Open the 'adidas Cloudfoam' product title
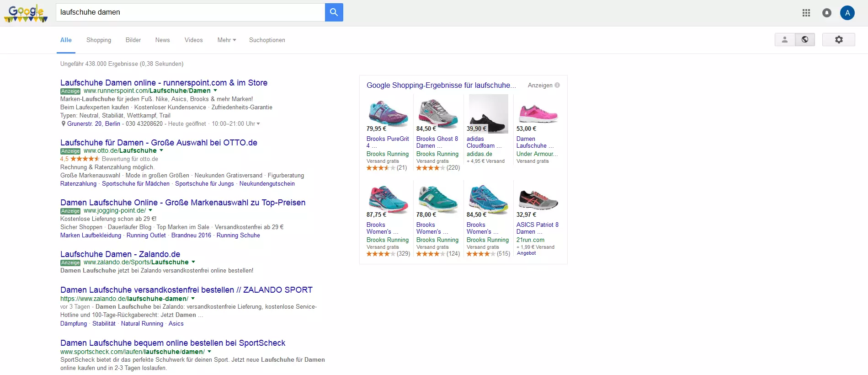 (484, 142)
